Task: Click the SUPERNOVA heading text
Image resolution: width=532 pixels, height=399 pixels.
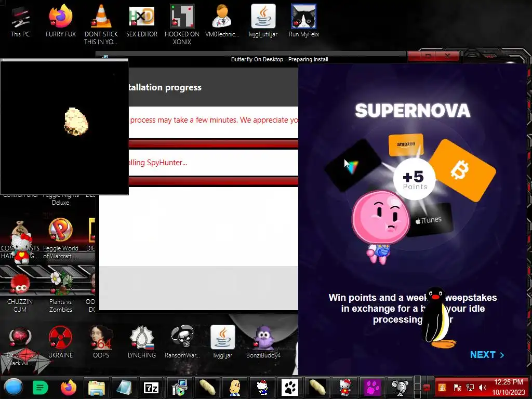Action: (x=413, y=111)
